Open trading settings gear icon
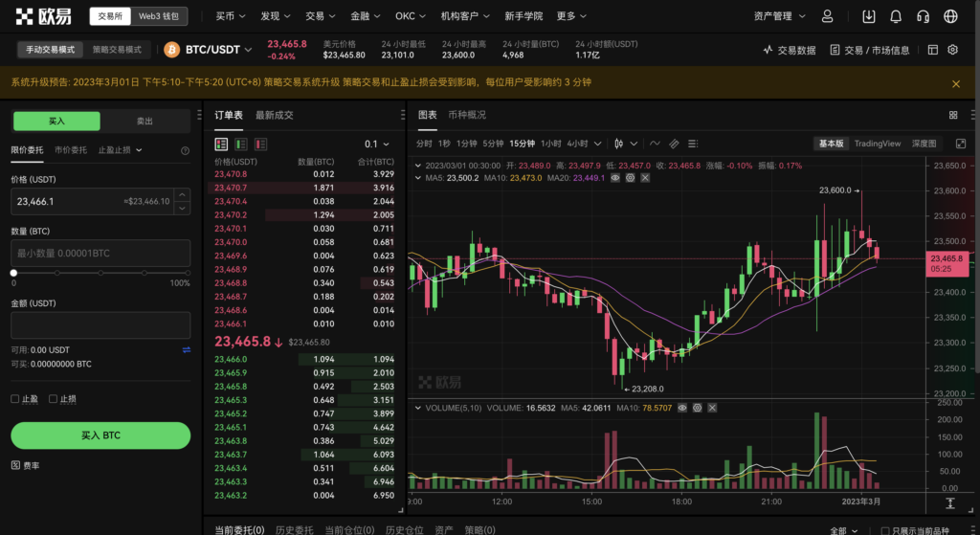 [x=952, y=50]
